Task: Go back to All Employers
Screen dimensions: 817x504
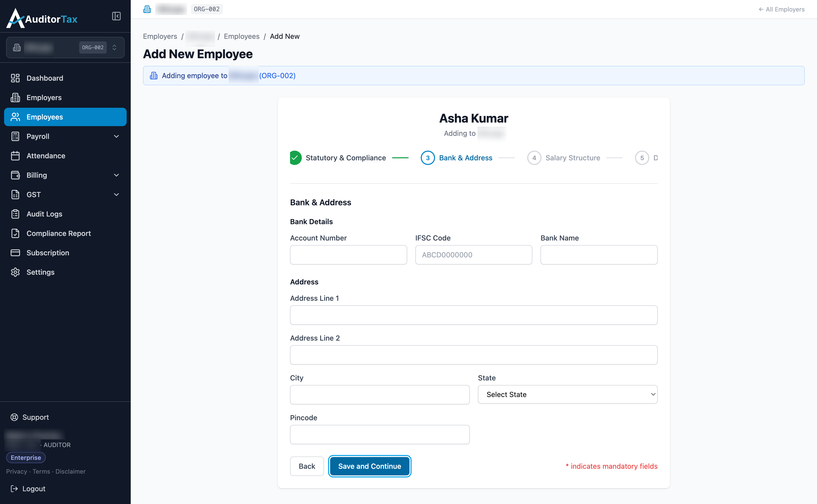Action: click(781, 9)
